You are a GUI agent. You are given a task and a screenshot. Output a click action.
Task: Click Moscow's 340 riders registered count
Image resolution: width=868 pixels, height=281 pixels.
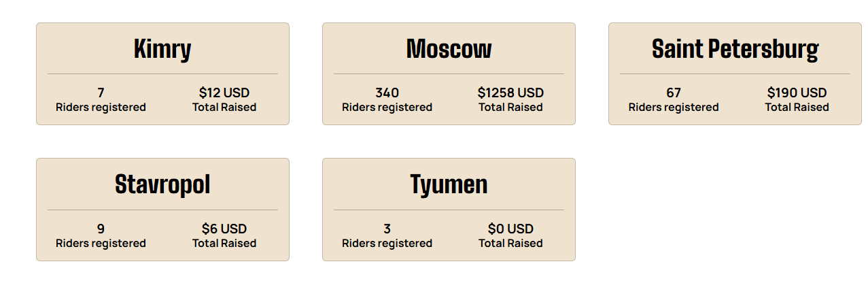387,93
